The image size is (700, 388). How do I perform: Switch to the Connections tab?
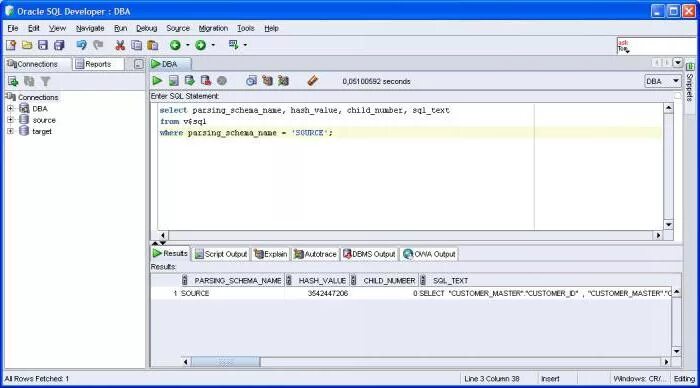pos(38,64)
